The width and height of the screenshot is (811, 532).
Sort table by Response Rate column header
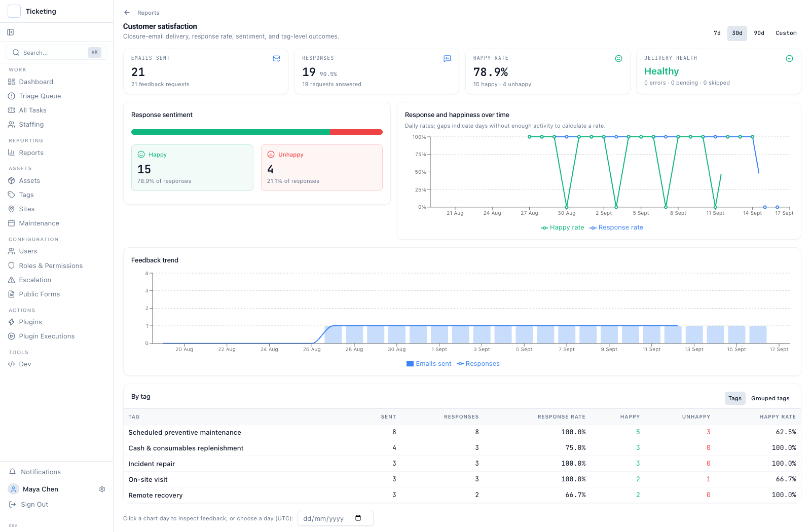click(x=561, y=417)
